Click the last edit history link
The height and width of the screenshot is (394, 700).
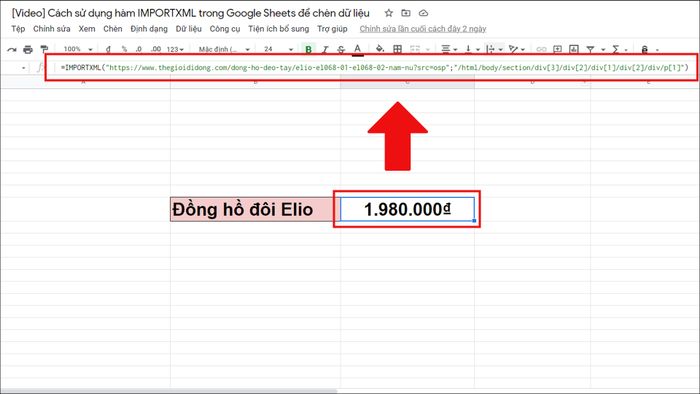423,29
